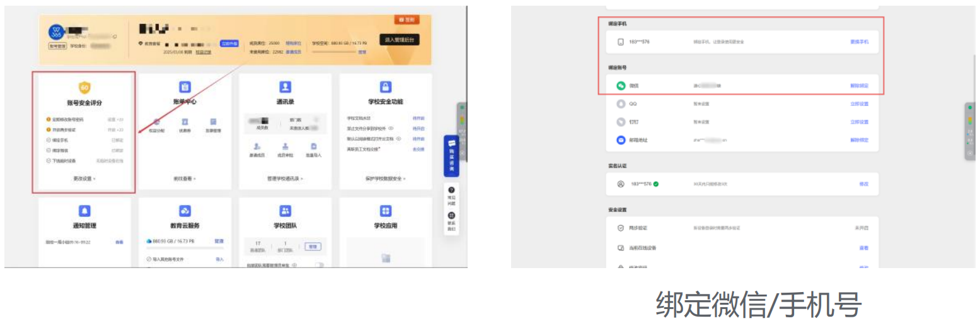Click 解除绑定 for WeChat
Viewport: 980px width, 328px height.
point(860,85)
